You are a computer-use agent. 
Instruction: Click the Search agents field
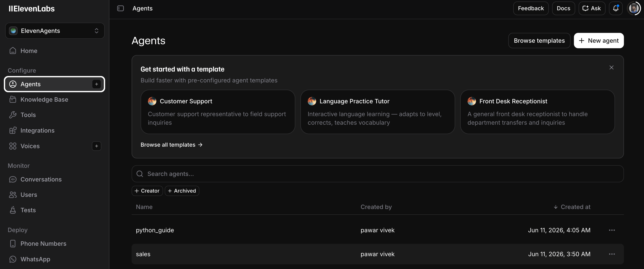(x=378, y=174)
